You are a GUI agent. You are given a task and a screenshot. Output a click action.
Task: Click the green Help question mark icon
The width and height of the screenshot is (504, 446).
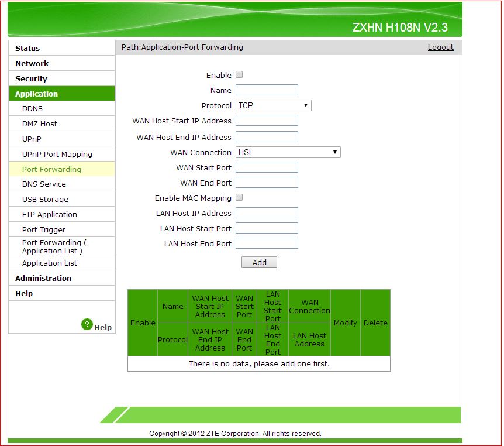pyautogui.click(x=87, y=324)
